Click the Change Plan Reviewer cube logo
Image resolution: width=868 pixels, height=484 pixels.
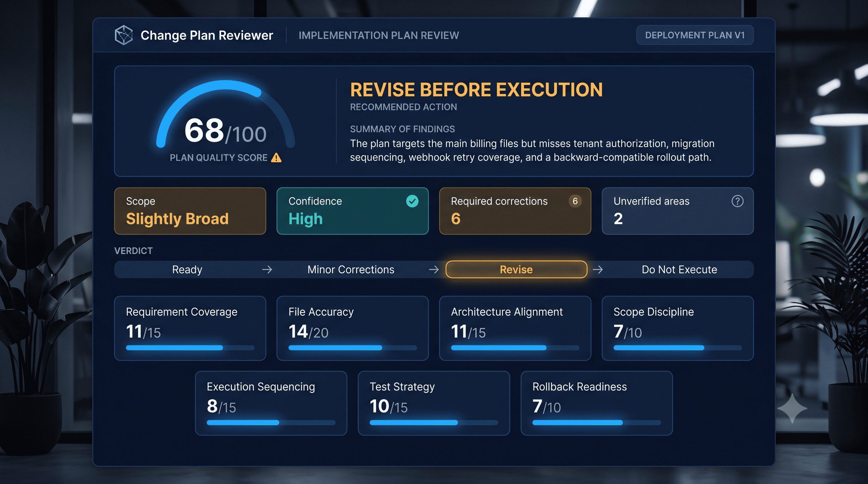pyautogui.click(x=124, y=35)
